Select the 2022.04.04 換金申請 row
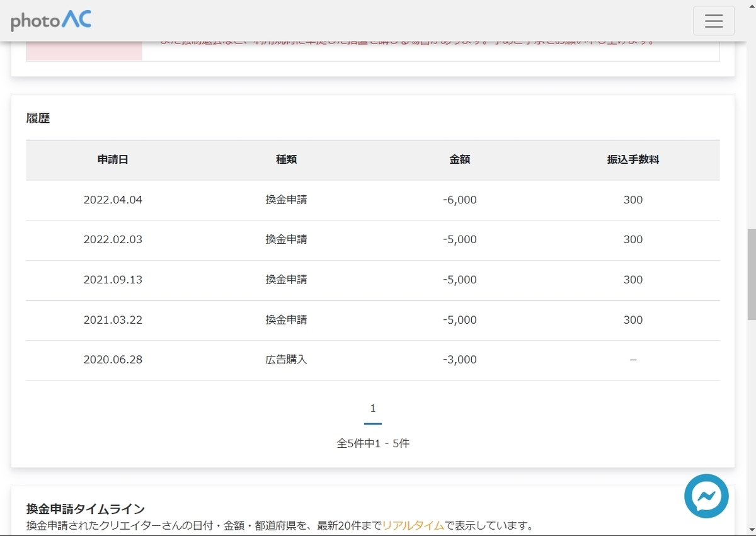Viewport: 756px width, 536px height. (x=373, y=200)
